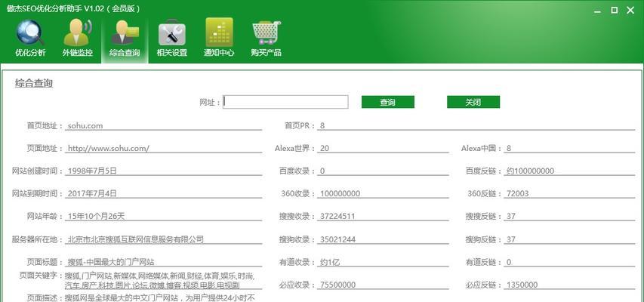Click the 15年10个月26天 site age value
644x302 pixels.
point(96,216)
